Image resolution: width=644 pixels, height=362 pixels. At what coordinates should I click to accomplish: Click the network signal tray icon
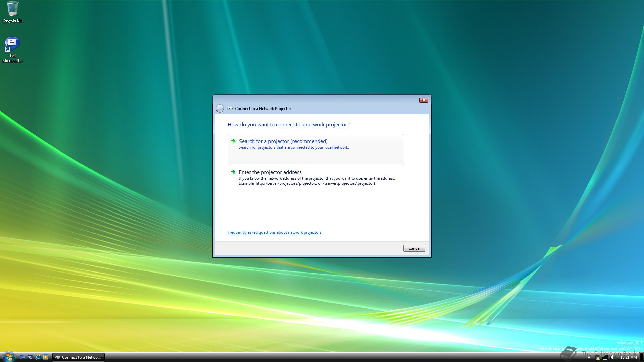(x=605, y=357)
